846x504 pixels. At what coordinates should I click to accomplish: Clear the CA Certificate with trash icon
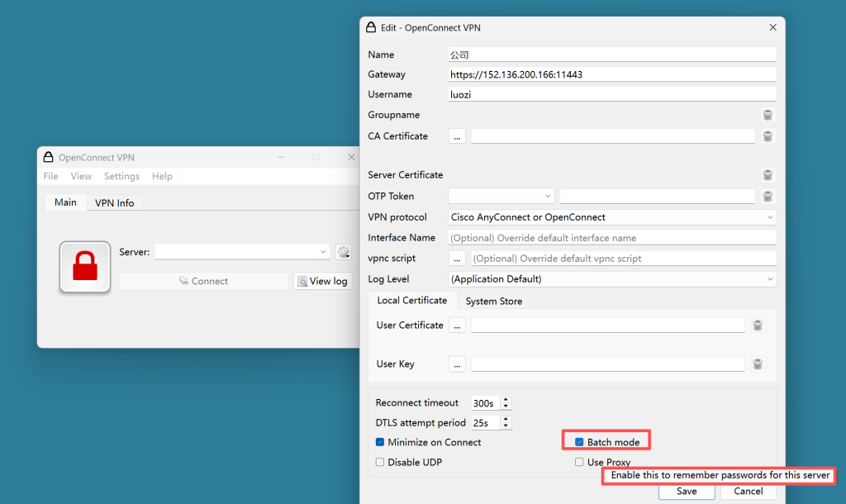pos(768,136)
